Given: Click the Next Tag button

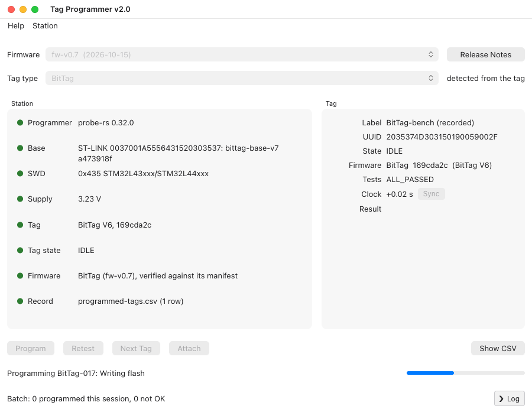Looking at the screenshot, I should pos(136,349).
